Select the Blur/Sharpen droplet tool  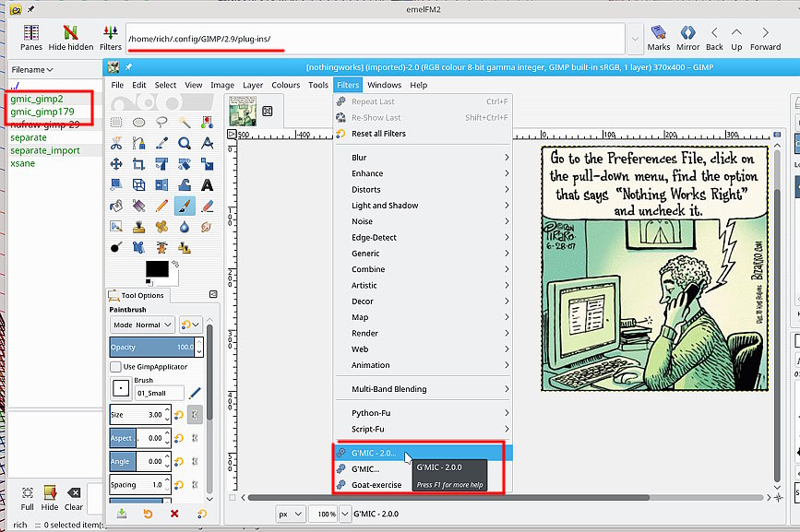[185, 227]
